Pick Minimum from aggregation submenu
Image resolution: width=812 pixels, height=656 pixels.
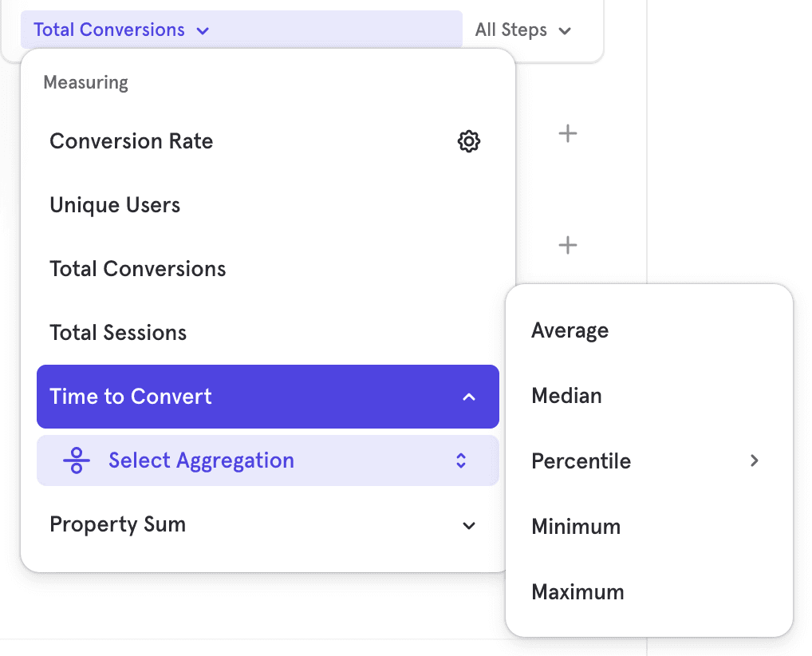click(x=575, y=528)
